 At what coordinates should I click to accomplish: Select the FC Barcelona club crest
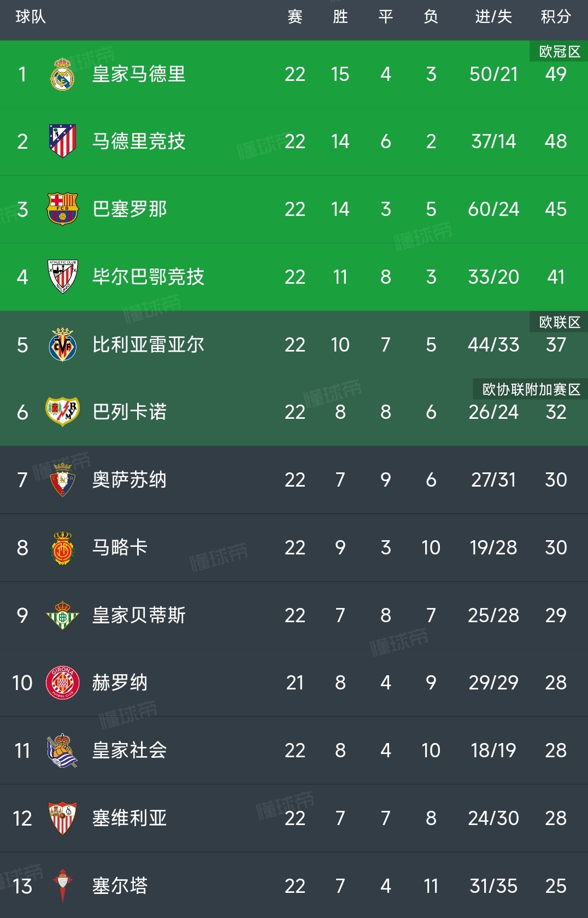point(62,209)
